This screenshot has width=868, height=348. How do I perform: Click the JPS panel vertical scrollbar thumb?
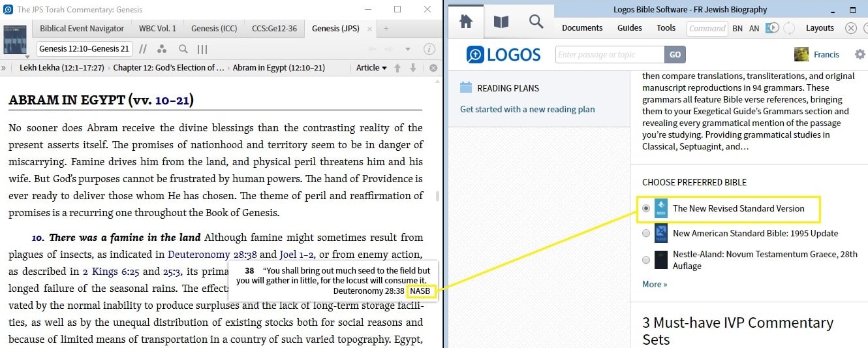[x=438, y=196]
